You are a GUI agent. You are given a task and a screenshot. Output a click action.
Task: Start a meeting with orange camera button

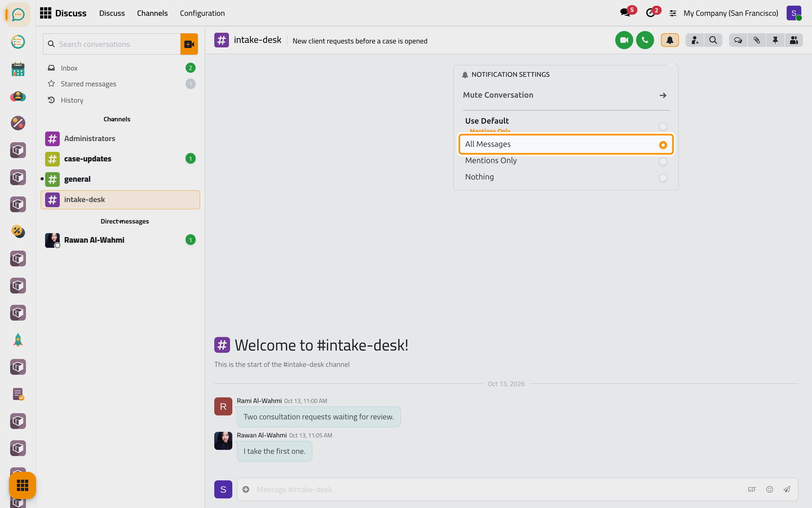pyautogui.click(x=189, y=44)
